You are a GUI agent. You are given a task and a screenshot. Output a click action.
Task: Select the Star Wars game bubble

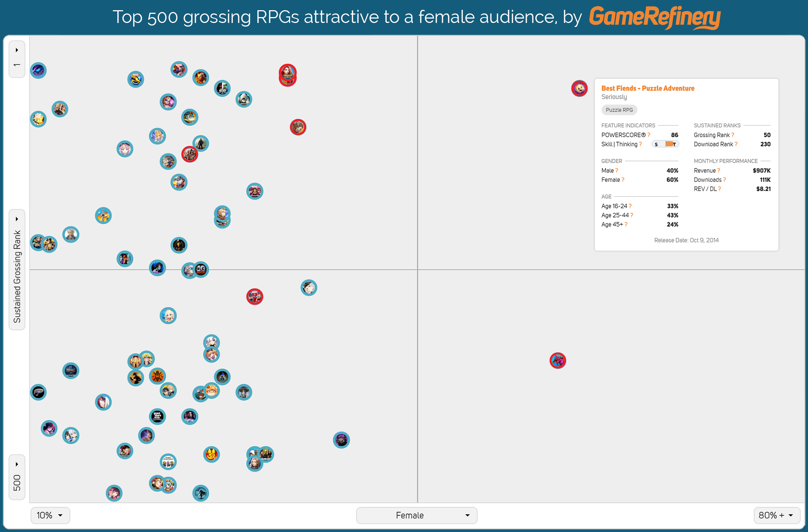222,88
